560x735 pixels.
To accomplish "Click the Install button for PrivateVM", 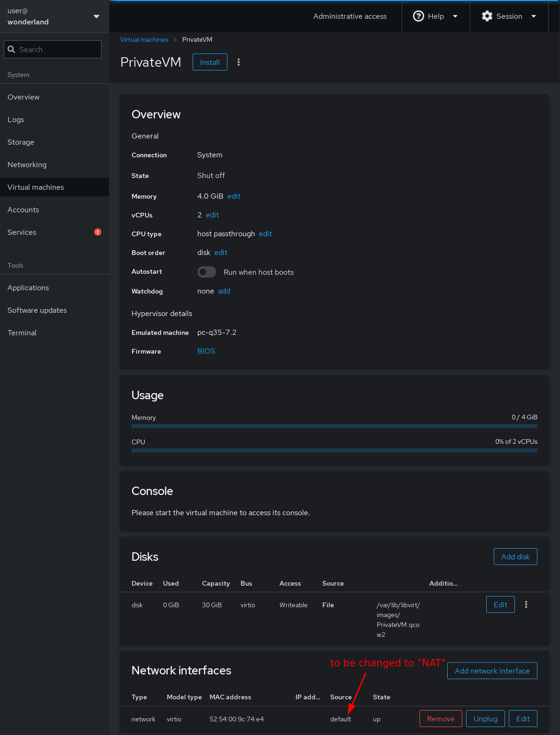I will pyautogui.click(x=210, y=62).
